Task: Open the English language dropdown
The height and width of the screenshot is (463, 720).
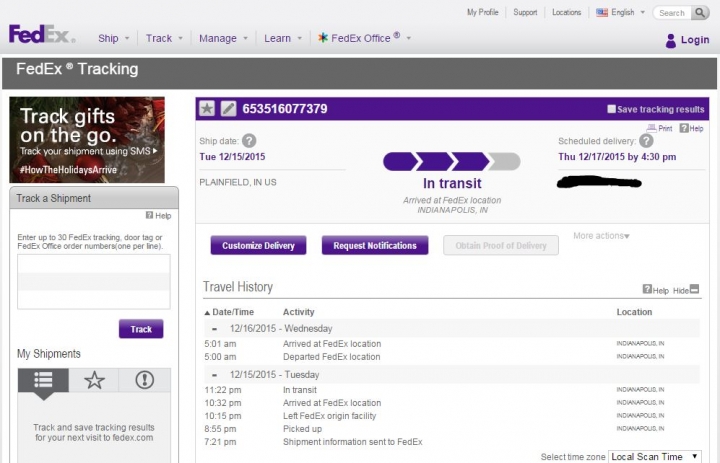Action: point(628,12)
